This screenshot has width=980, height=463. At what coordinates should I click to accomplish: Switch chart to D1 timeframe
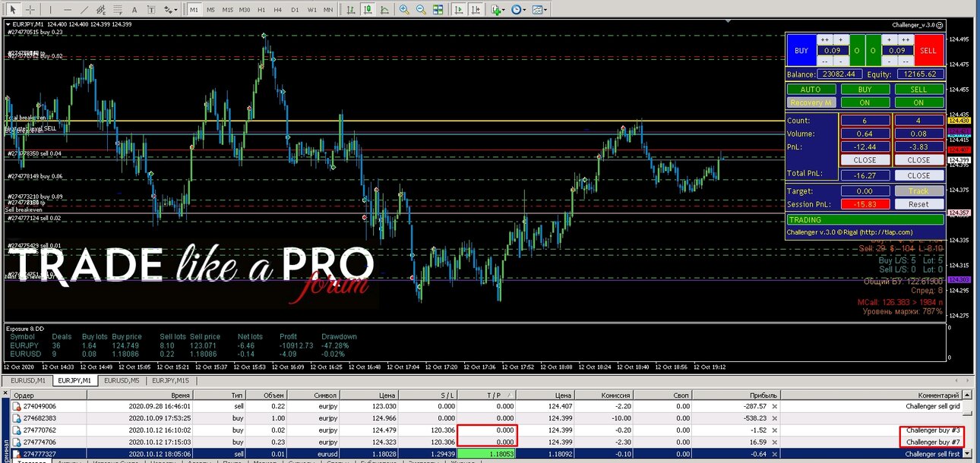tap(294, 10)
